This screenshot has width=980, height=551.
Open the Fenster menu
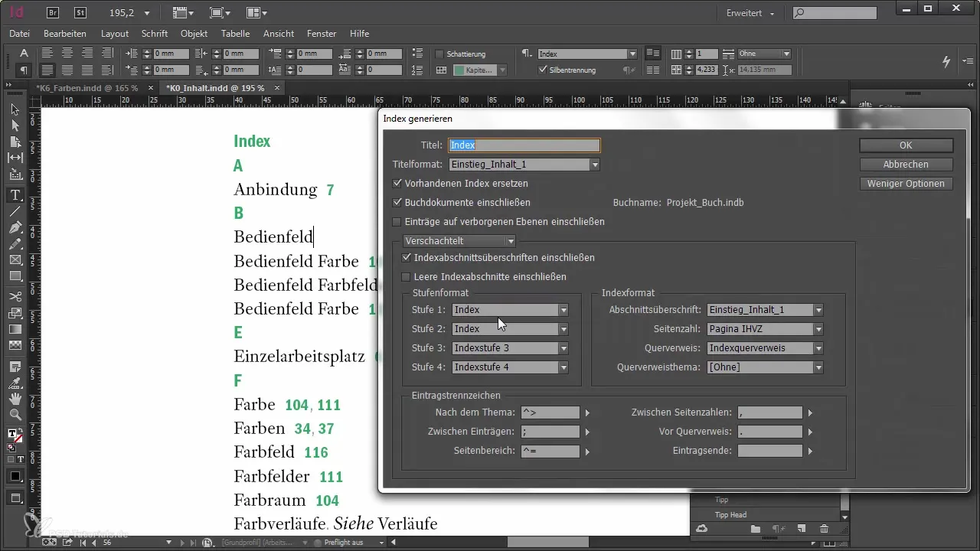click(322, 34)
